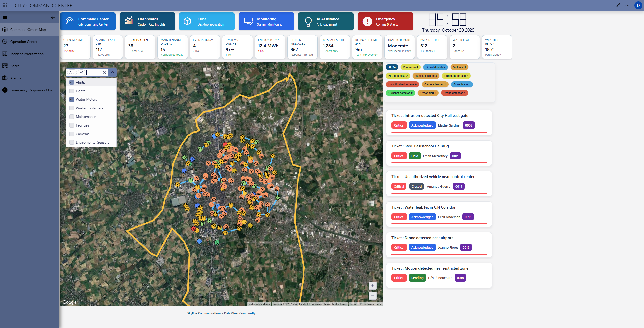Open the DataMiner Community link

tap(239, 313)
